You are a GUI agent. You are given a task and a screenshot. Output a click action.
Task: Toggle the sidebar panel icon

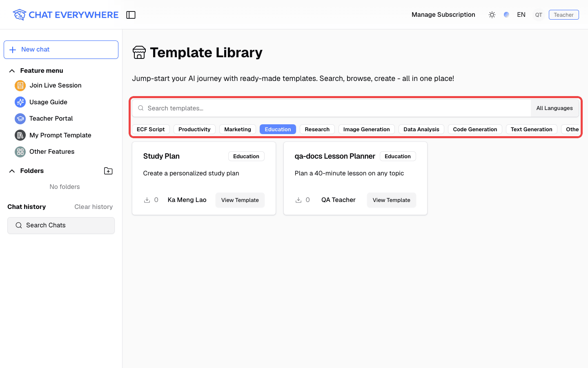tap(131, 15)
